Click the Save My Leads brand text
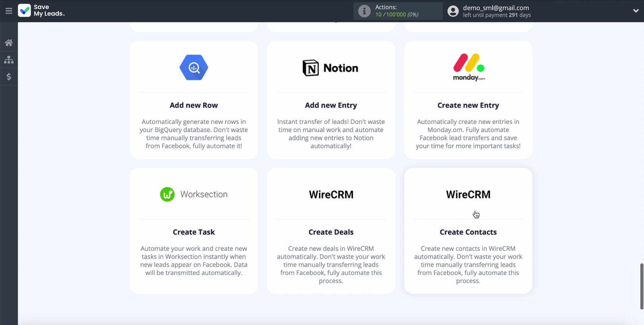Image resolution: width=644 pixels, height=325 pixels. click(49, 10)
